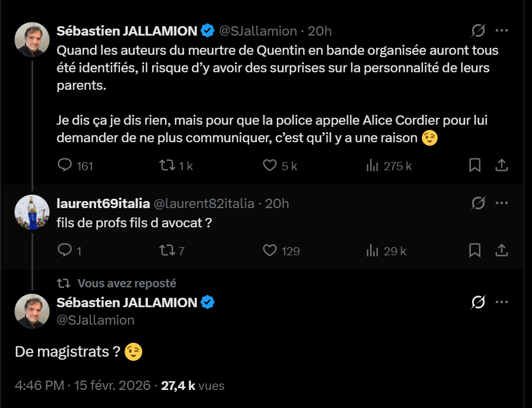Open Grok icon on De magistrats tweet
Viewport: 532px width, 408px height.
point(478,302)
